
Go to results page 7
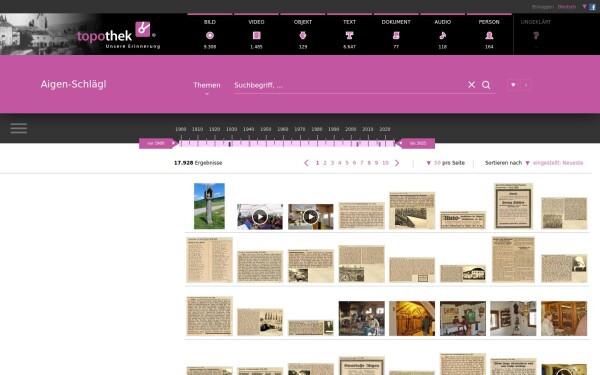pyautogui.click(x=362, y=163)
